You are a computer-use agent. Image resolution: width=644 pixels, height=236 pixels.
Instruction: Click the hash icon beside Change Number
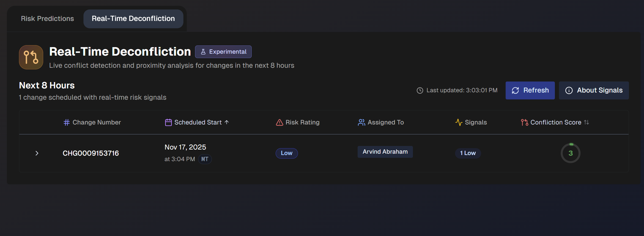[x=67, y=122]
